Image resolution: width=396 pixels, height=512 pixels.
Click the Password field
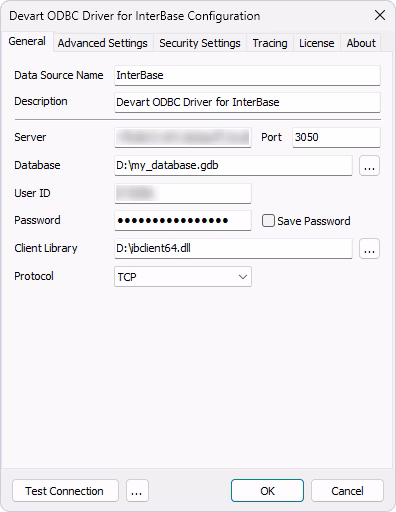[x=183, y=220]
